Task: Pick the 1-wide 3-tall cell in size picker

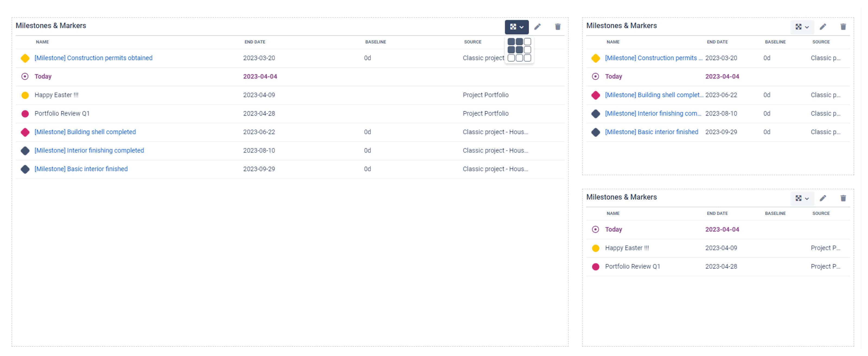Action: (x=511, y=58)
